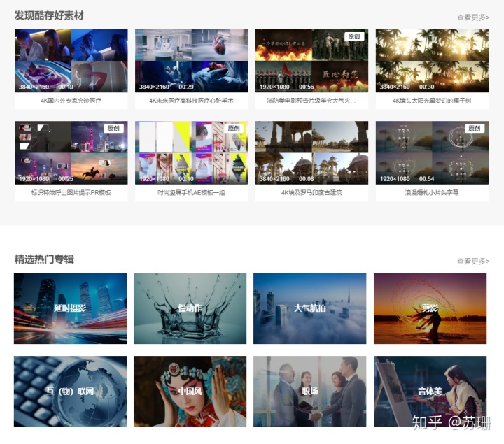This screenshot has height=444, width=504.
Task: Click the title text 4K镜头太阳光晕梦幻的椰子树
Action: 432,101
